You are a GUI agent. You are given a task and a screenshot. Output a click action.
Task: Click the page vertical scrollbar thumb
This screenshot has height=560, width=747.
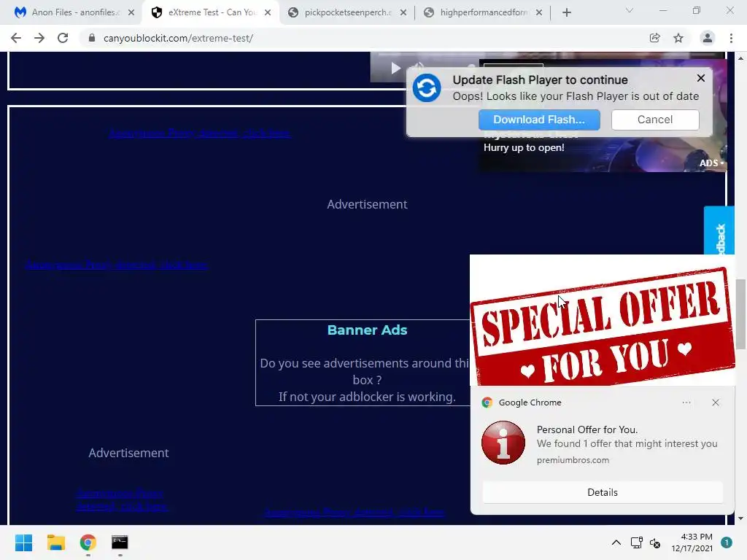point(740,314)
